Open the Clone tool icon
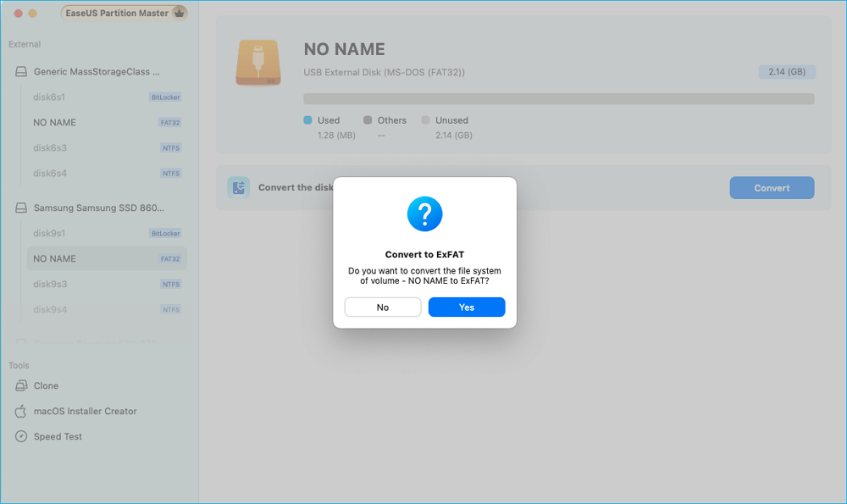This screenshot has width=847, height=504. [21, 385]
